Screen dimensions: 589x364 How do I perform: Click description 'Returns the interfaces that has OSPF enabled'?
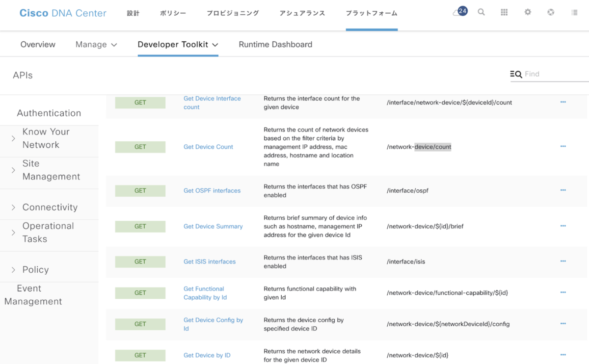[315, 190]
